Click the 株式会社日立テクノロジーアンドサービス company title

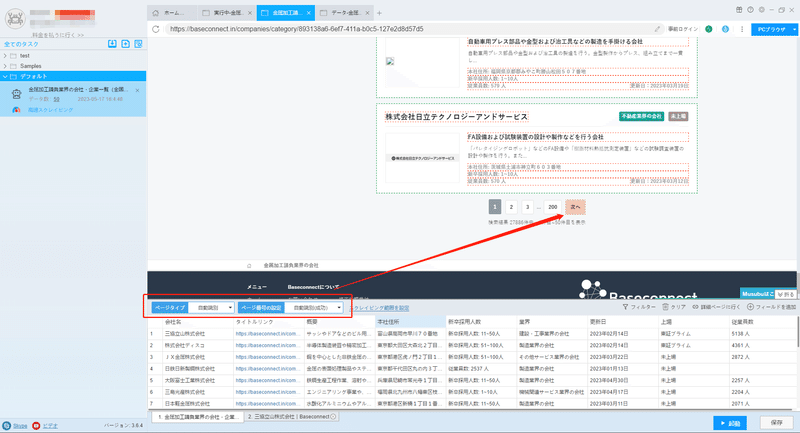point(457,117)
